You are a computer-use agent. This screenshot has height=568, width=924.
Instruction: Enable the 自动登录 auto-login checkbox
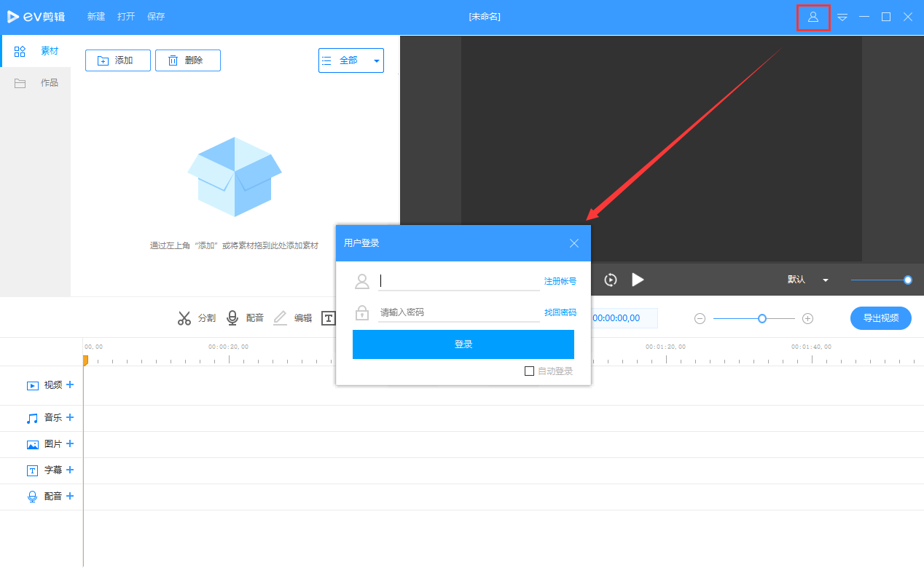[529, 371]
